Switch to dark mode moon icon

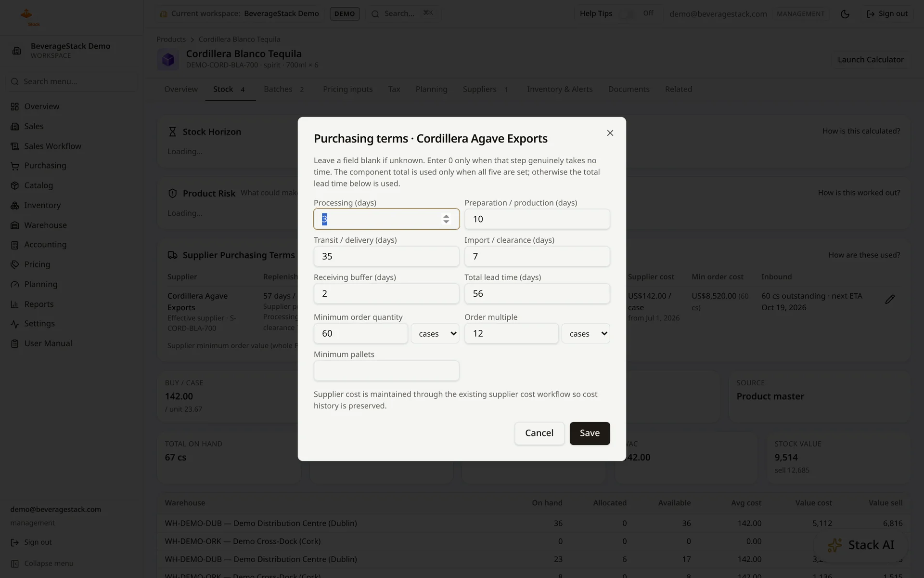(x=845, y=14)
